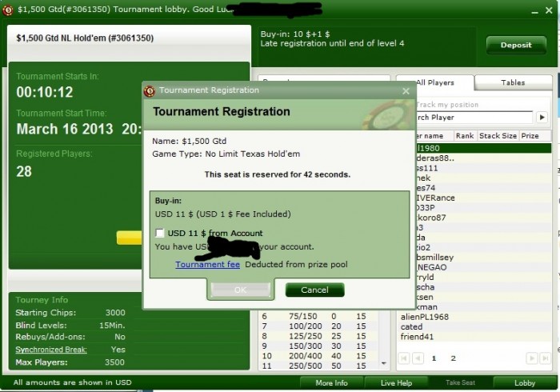Switch to the Tables tab
This screenshot has height=392, width=560.
513,82
